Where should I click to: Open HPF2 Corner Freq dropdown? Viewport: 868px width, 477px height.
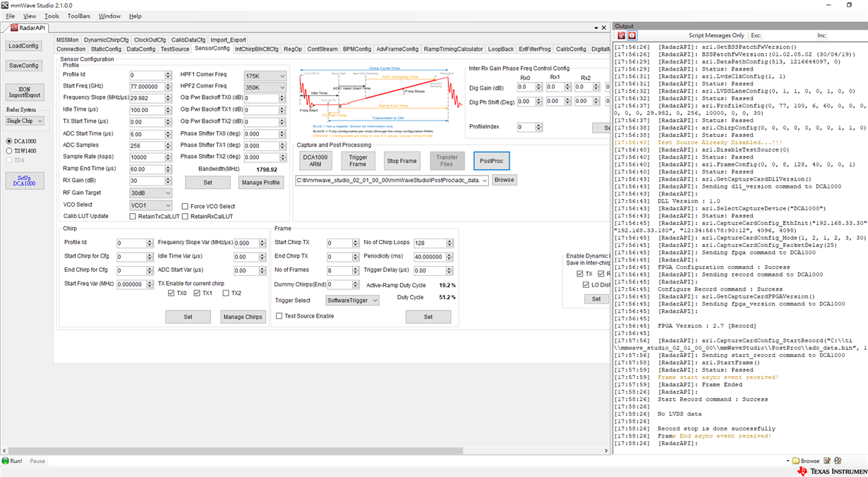(x=265, y=87)
